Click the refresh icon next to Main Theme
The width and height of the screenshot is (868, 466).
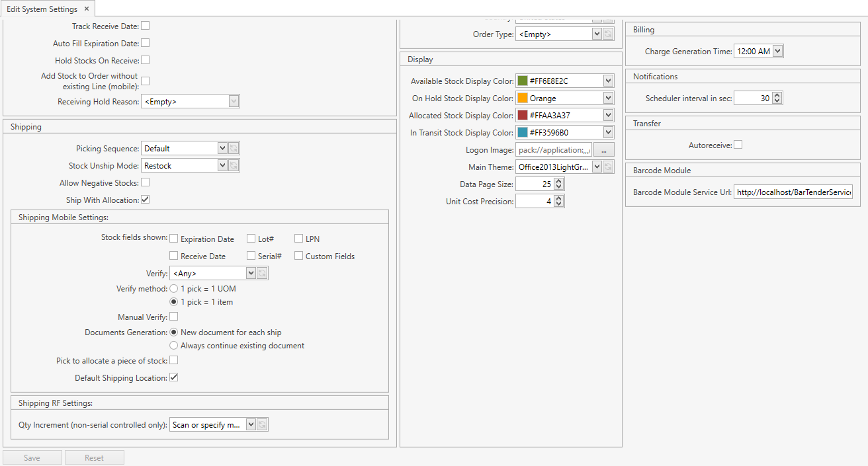tap(607, 166)
